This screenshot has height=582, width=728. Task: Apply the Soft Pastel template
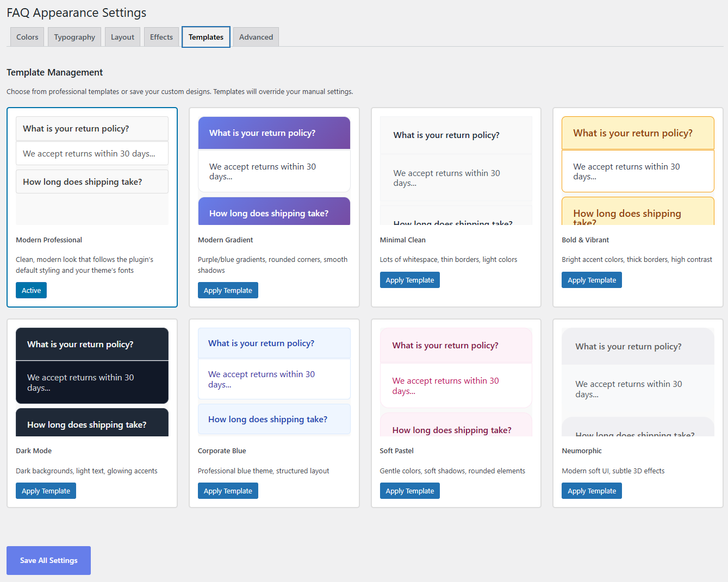pos(409,491)
